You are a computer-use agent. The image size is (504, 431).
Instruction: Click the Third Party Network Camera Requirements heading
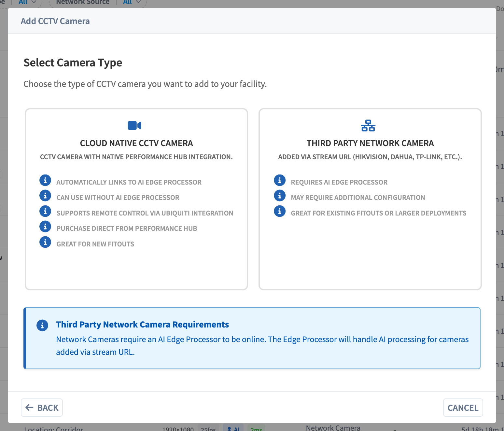(142, 325)
